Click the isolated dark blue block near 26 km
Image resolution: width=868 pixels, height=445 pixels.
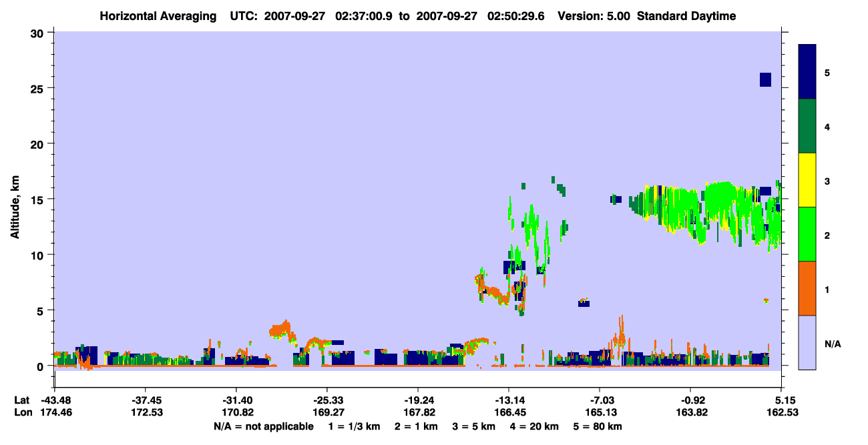click(765, 79)
